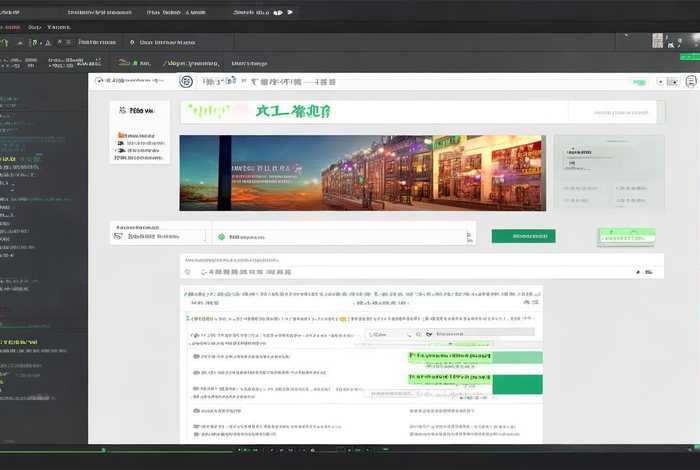Click the small green badge in page header

click(x=639, y=82)
